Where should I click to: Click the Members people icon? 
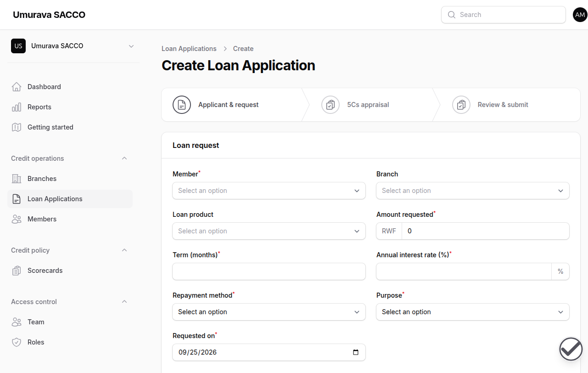coord(17,219)
